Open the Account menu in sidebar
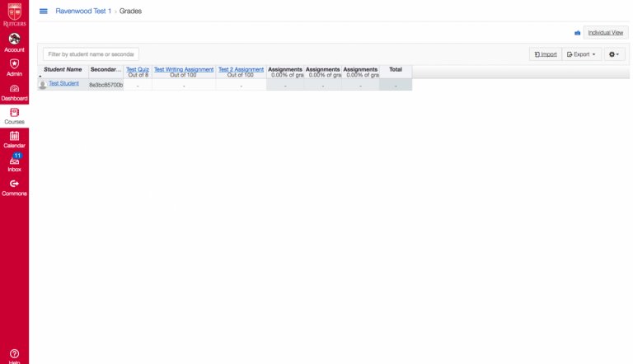Image resolution: width=633 pixels, height=364 pixels. [x=15, y=43]
